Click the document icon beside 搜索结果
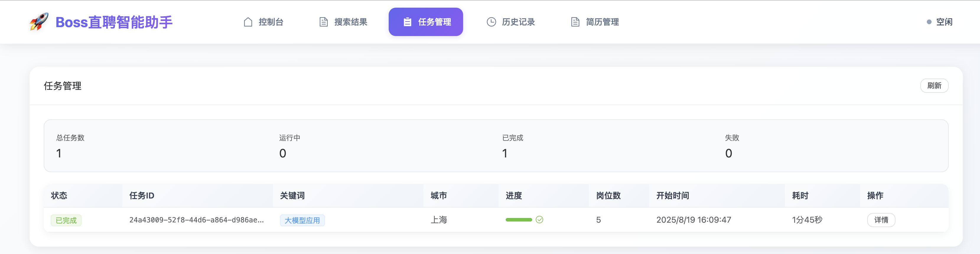 [323, 22]
